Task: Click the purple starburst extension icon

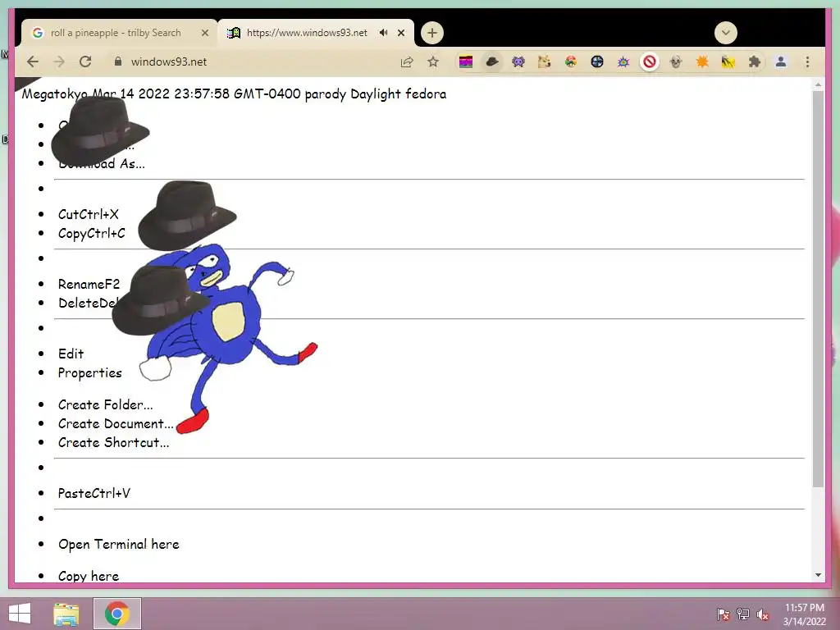Action: pyautogui.click(x=623, y=62)
